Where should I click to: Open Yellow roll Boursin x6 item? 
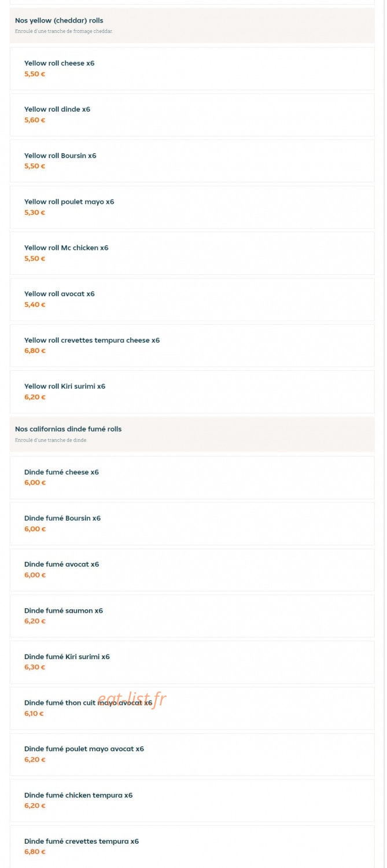click(x=192, y=161)
